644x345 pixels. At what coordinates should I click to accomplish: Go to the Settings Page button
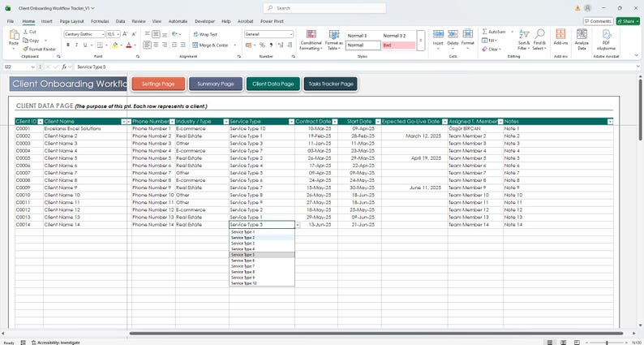coord(158,84)
